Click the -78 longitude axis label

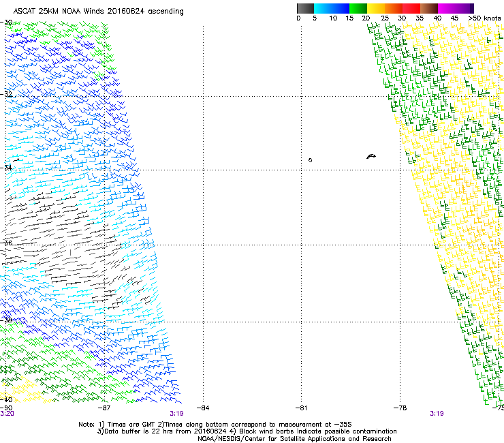point(400,408)
